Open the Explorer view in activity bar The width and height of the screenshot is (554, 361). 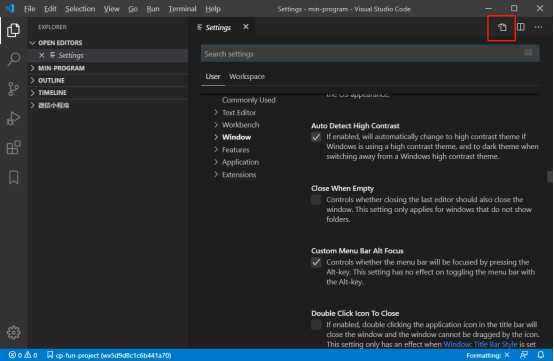coord(13,30)
